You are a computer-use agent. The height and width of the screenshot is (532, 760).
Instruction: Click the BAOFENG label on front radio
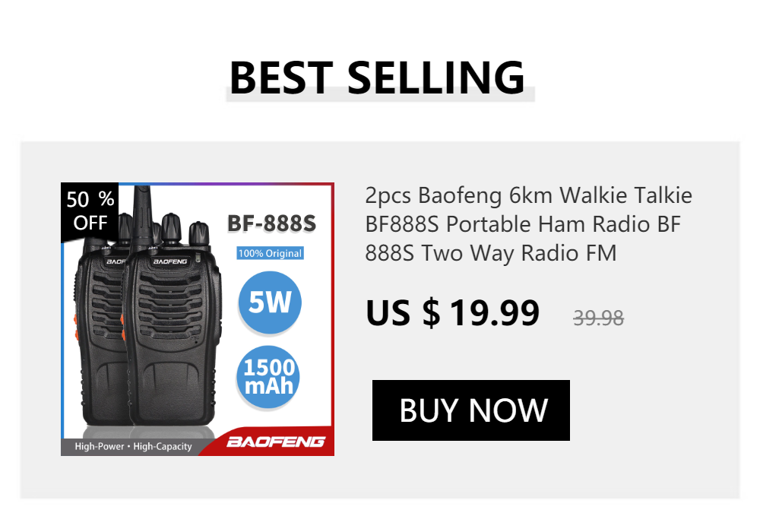click(170, 261)
